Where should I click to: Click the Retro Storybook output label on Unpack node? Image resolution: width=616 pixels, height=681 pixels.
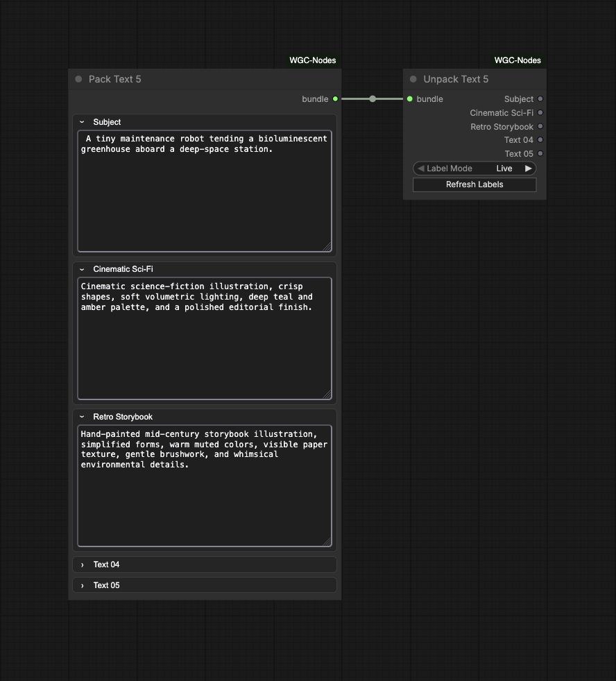pos(502,127)
